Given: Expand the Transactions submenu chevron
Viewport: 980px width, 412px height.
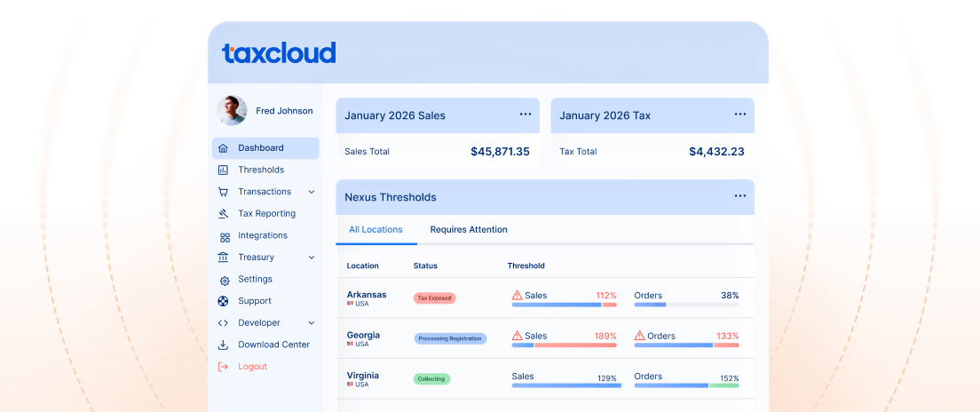Looking at the screenshot, I should pyautogui.click(x=312, y=192).
